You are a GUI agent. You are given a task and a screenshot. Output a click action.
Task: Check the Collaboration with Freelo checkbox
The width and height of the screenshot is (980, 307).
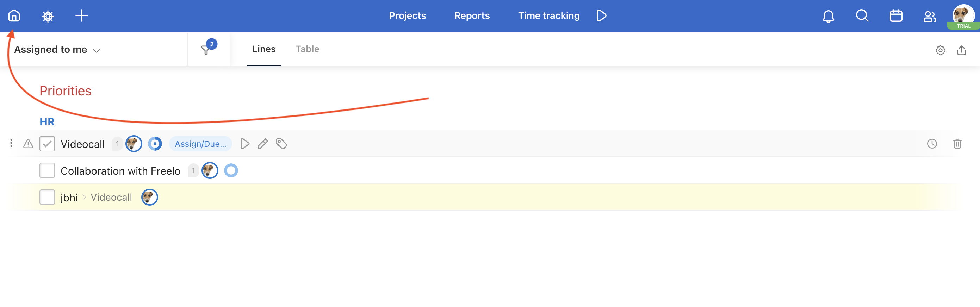pos(47,170)
